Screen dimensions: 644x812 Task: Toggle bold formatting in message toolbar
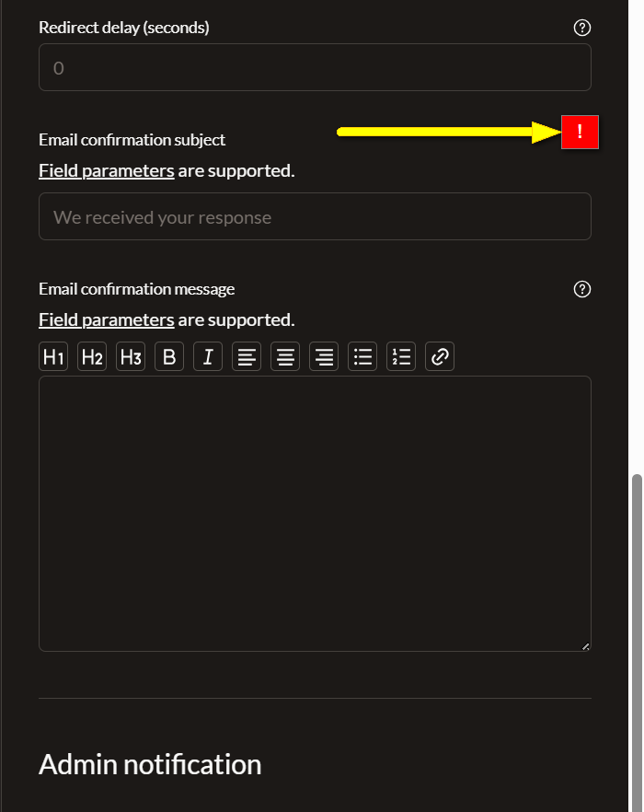click(169, 356)
